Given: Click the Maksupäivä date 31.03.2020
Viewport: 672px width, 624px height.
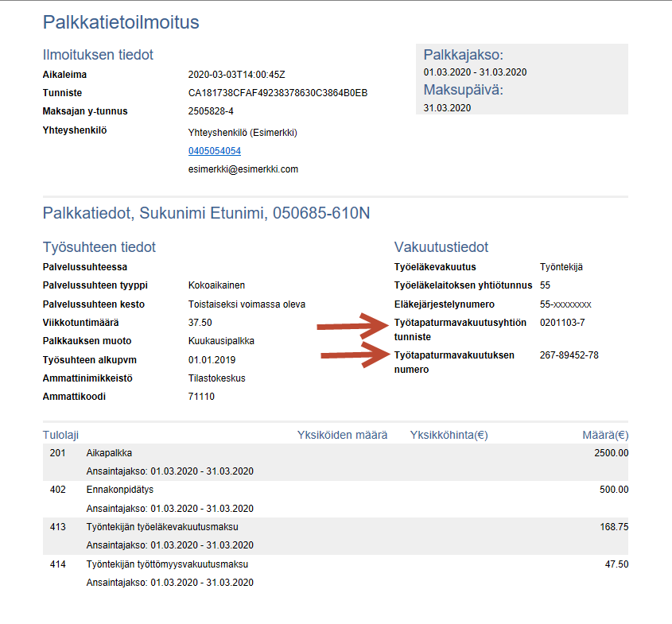Looking at the screenshot, I should tap(447, 107).
